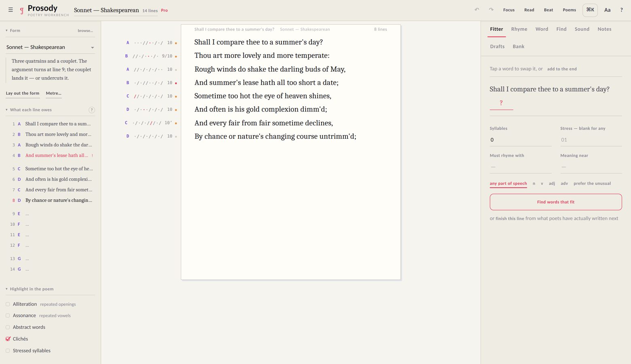Toggle prefer the unusual option
Image resolution: width=631 pixels, height=364 pixels.
592,184
